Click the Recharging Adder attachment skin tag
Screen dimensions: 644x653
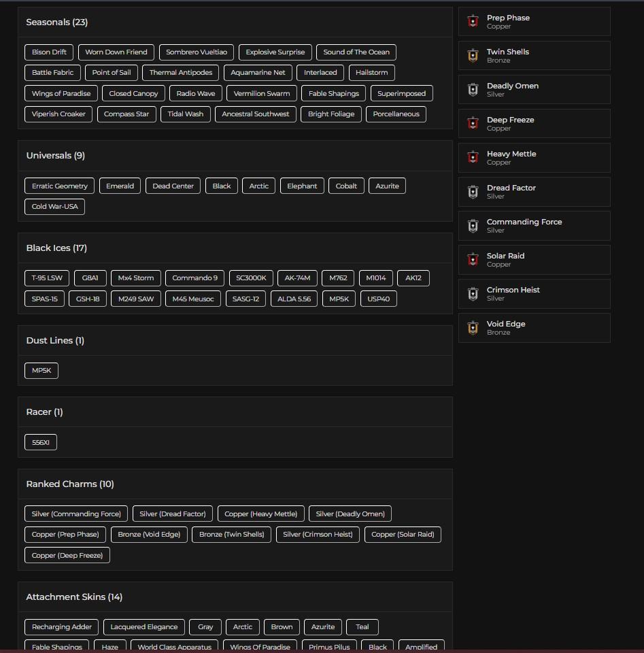(x=62, y=627)
